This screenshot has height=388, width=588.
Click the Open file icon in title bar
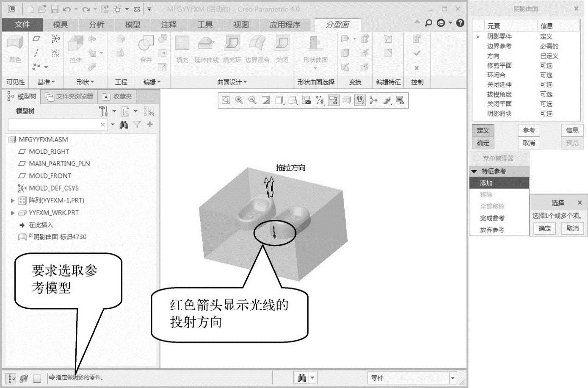(42, 9)
